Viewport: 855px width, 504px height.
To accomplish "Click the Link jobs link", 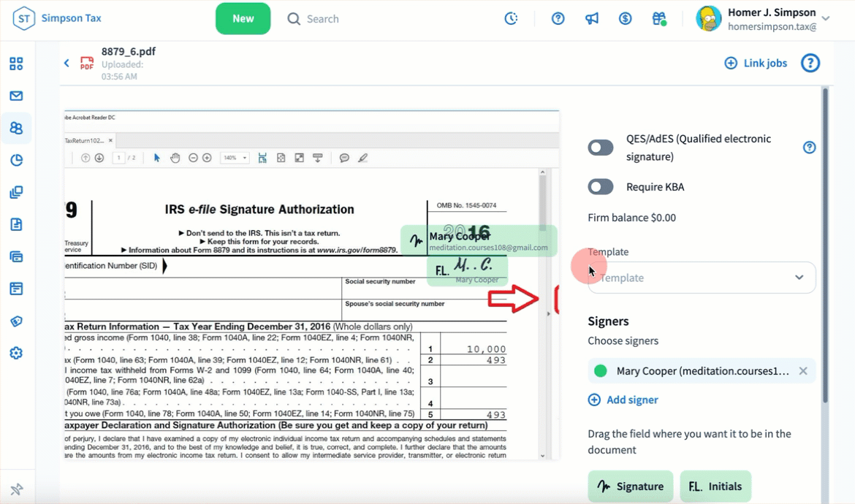I will click(756, 64).
